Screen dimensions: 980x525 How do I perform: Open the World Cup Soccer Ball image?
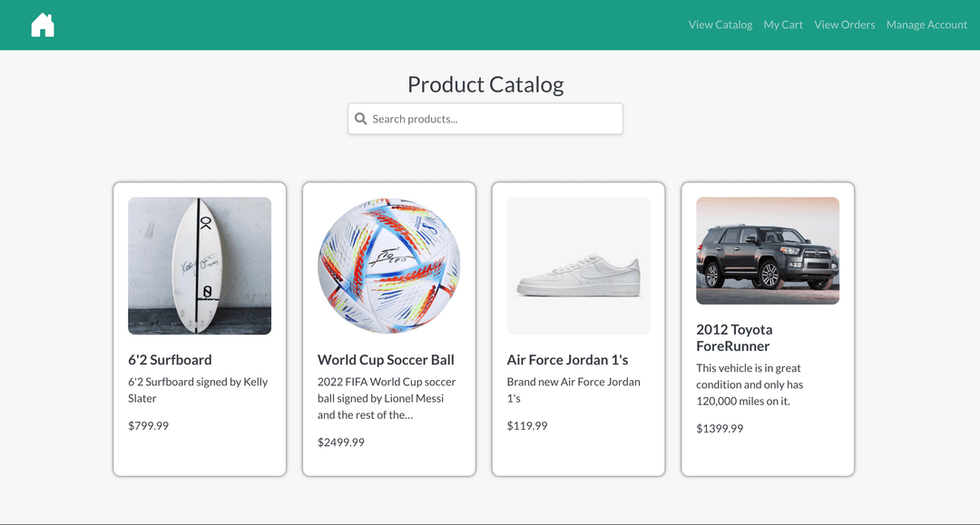tap(388, 266)
